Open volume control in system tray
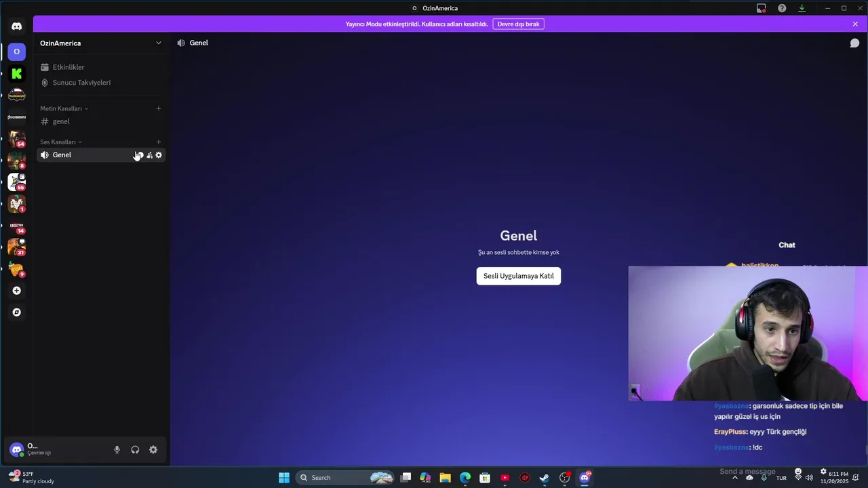Image resolution: width=868 pixels, height=488 pixels. (809, 478)
